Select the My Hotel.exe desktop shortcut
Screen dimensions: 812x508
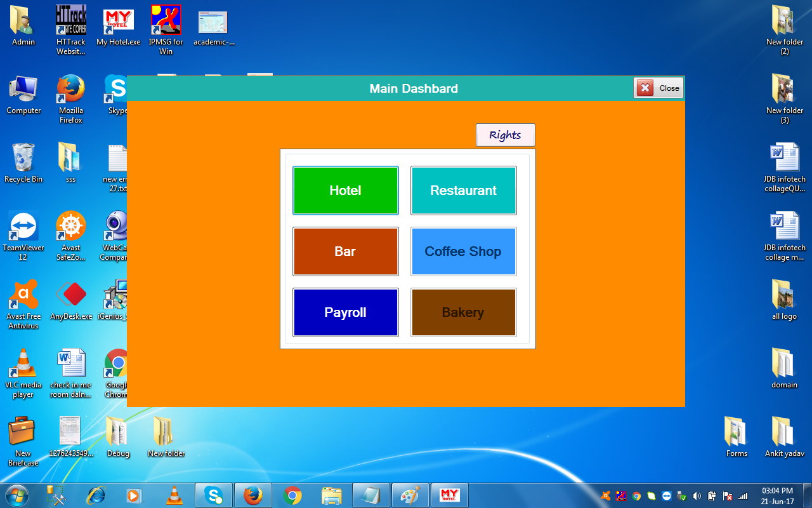coord(119,27)
